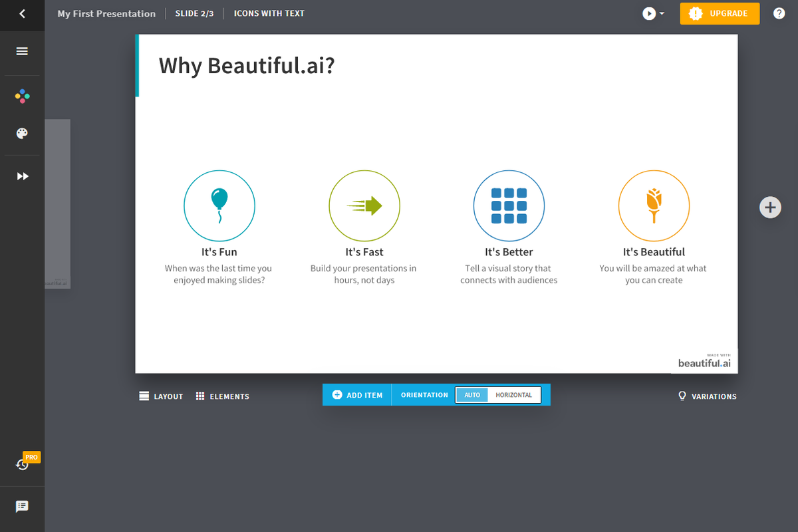Open the help question mark

click(779, 13)
